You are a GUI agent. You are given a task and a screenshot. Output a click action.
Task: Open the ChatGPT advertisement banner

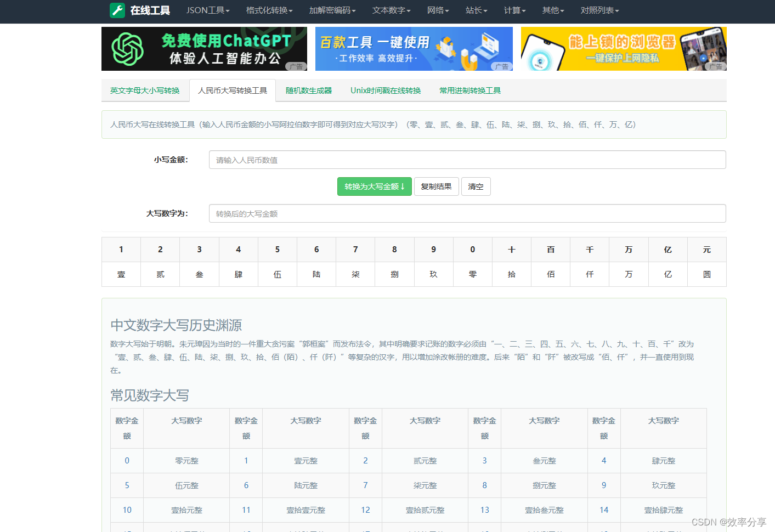tap(204, 49)
